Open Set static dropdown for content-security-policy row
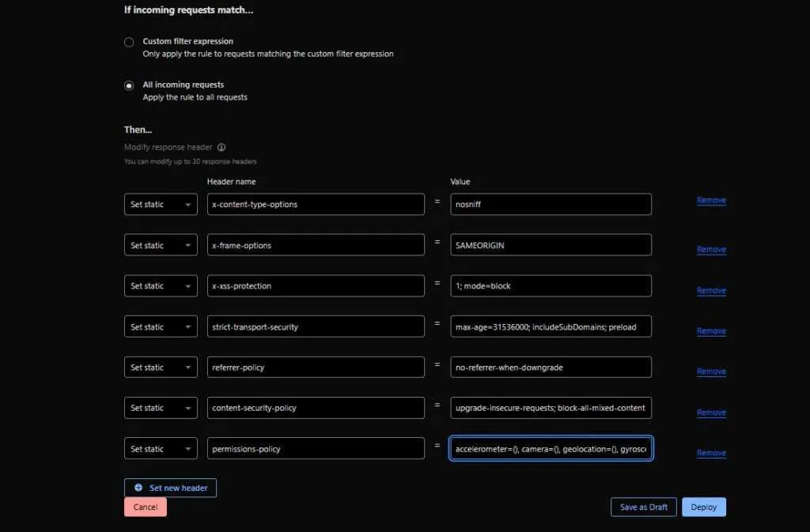The width and height of the screenshot is (810, 532). [x=161, y=408]
